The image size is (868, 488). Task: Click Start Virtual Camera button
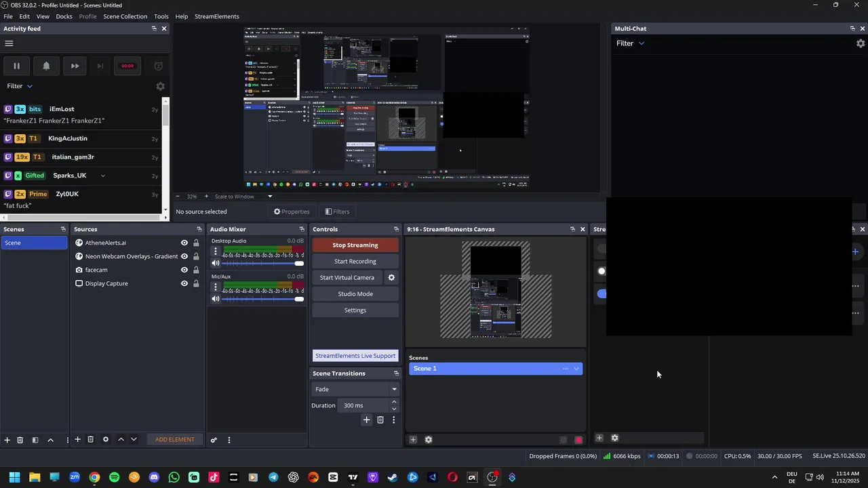[347, 277]
